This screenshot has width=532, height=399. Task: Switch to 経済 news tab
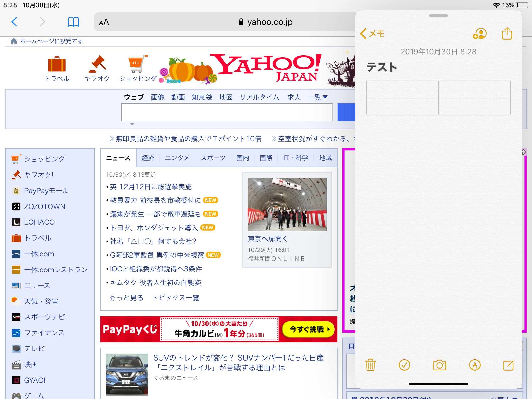point(148,158)
